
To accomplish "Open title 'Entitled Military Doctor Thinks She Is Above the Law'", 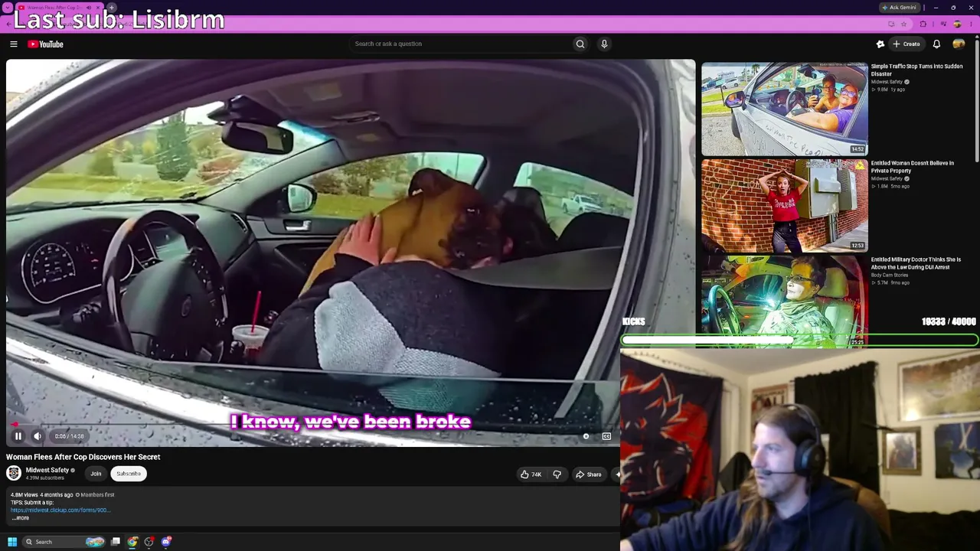I will (x=916, y=263).
